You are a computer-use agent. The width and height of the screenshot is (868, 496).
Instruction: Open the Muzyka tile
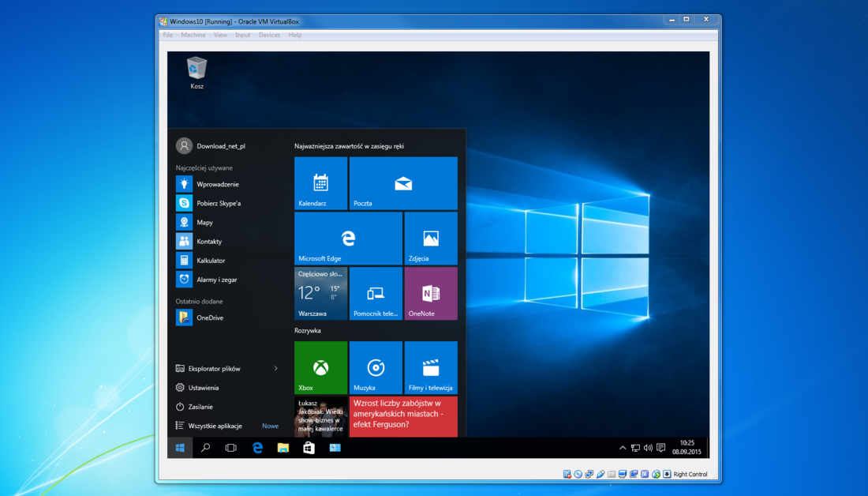point(376,367)
